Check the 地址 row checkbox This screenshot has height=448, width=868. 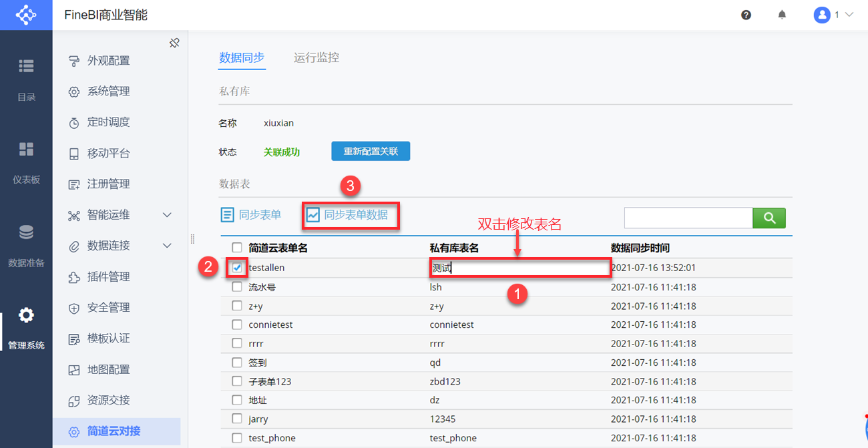coord(237,400)
